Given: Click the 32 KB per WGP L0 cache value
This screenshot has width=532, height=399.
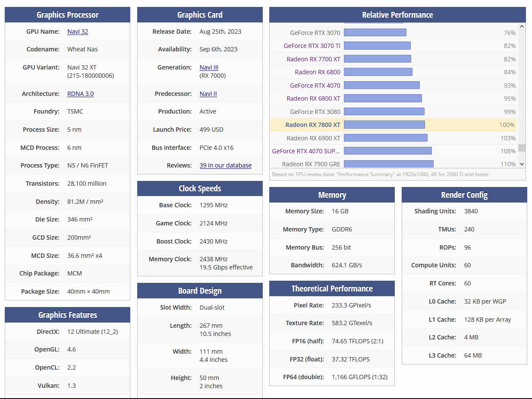Looking at the screenshot, I should [485, 301].
